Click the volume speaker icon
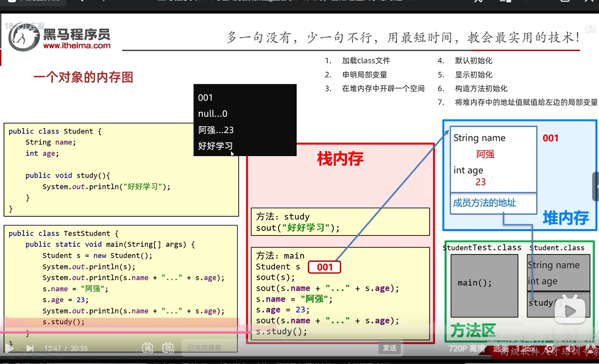Viewport: 599px width, 364px height. tap(572, 349)
